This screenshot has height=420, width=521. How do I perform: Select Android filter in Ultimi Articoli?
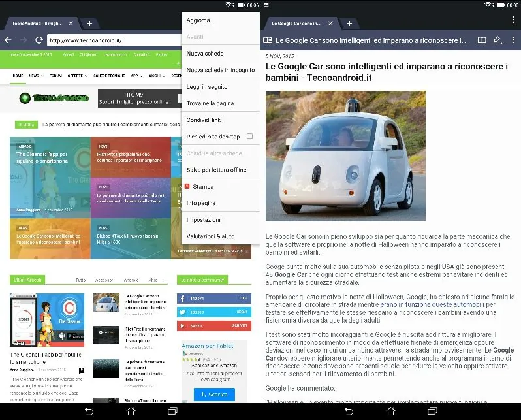coord(131,280)
